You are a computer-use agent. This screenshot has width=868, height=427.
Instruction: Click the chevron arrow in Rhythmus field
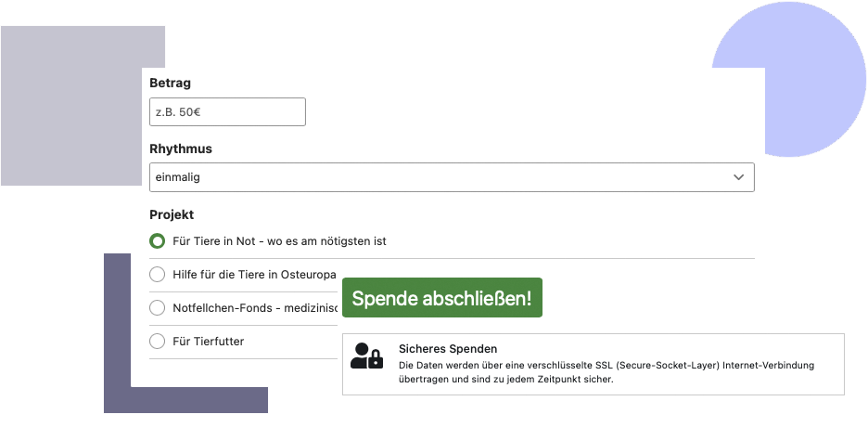tap(738, 177)
